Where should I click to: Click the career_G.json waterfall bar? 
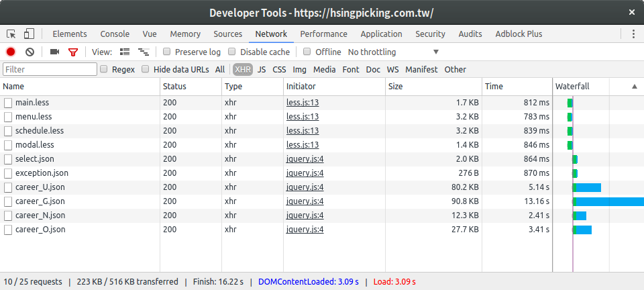(x=608, y=201)
